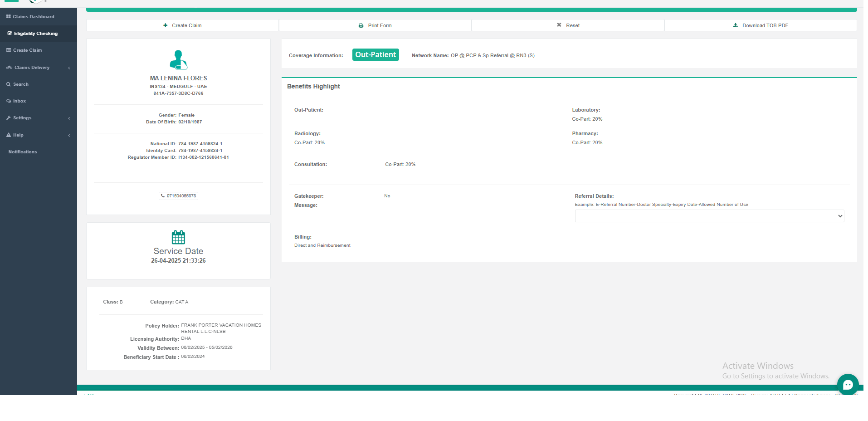The width and height of the screenshot is (868, 421).
Task: Open Notifications in the sidebar
Action: pos(23,152)
